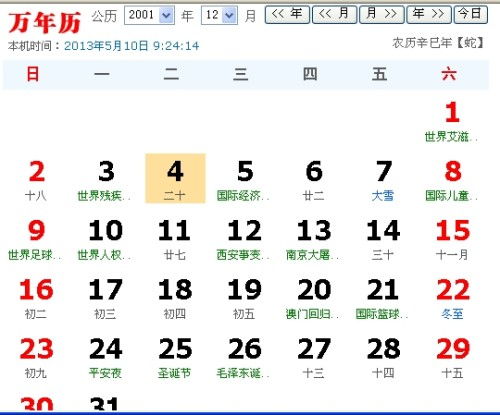Select date 9 世界足球 day
The image size is (500, 415).
[36, 239]
